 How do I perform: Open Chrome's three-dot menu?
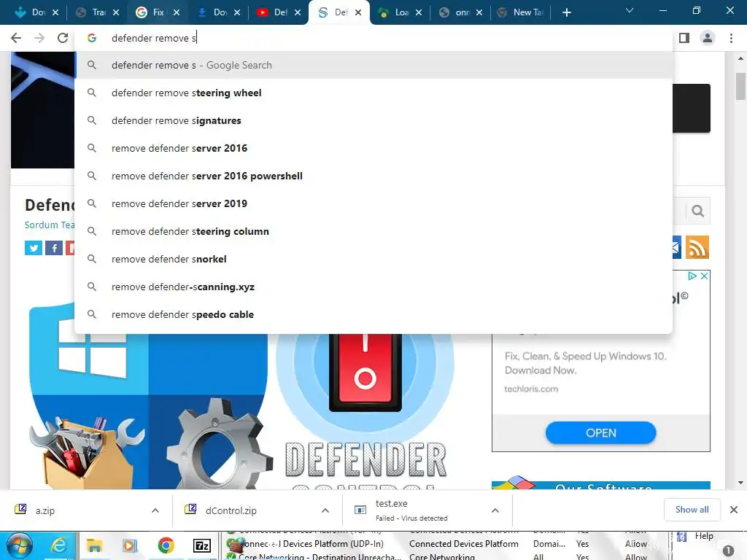[731, 38]
